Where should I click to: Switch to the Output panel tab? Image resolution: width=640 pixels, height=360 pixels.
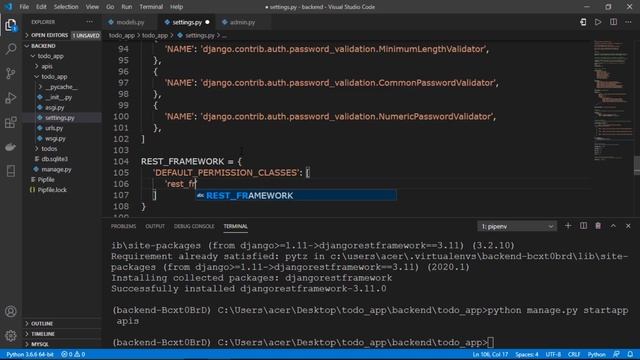tap(155, 226)
